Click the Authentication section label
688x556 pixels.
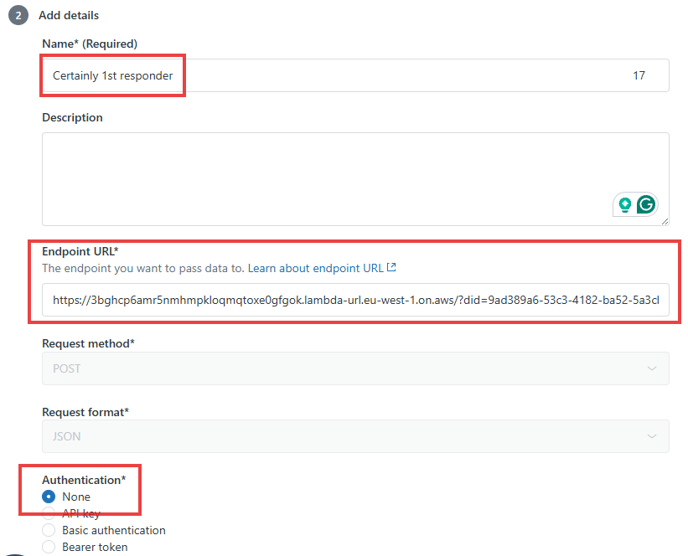click(x=84, y=480)
